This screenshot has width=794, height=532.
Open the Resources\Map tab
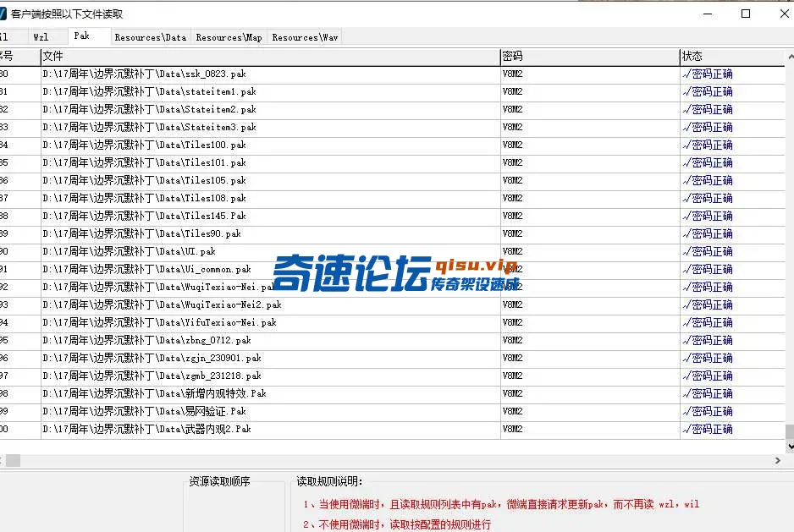[x=229, y=37]
